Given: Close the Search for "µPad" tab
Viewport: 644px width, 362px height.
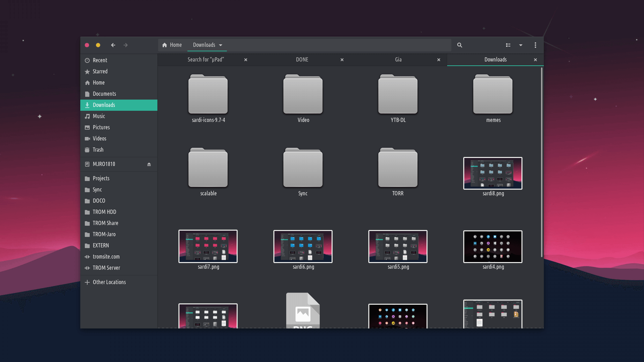Looking at the screenshot, I should 246,60.
